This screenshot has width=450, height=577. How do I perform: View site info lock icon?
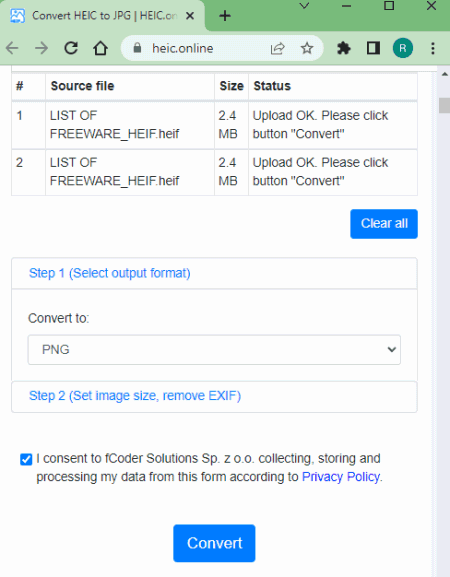pyautogui.click(x=137, y=48)
